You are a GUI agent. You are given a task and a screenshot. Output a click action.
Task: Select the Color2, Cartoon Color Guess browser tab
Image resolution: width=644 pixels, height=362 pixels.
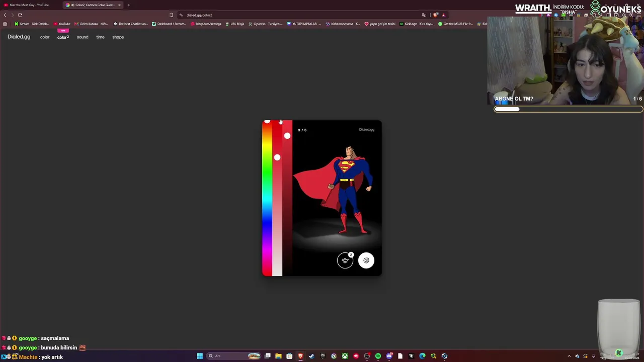click(93, 5)
